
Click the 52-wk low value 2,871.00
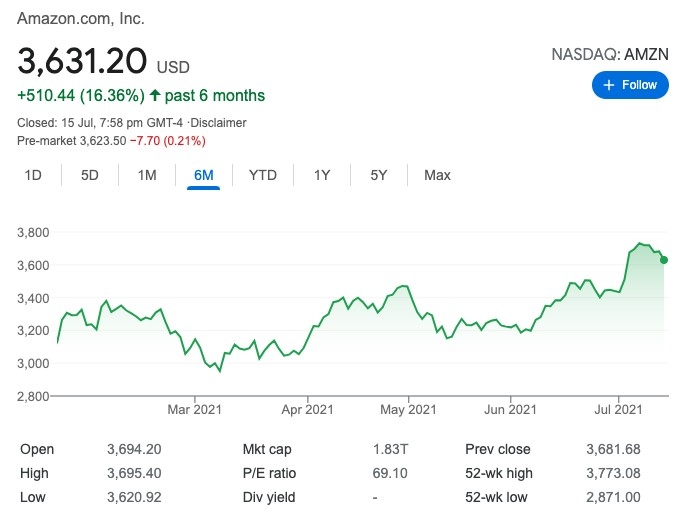pos(613,497)
